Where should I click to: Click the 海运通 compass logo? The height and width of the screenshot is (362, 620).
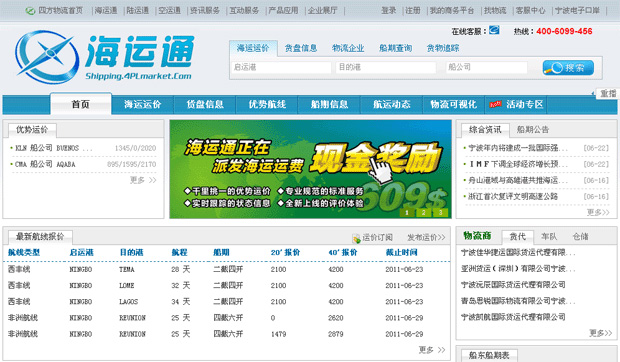point(47,57)
